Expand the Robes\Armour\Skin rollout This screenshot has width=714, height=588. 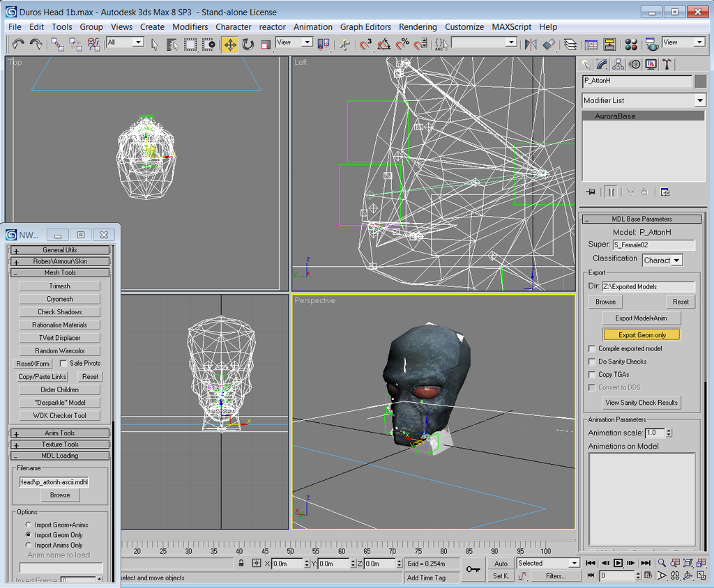click(x=60, y=261)
